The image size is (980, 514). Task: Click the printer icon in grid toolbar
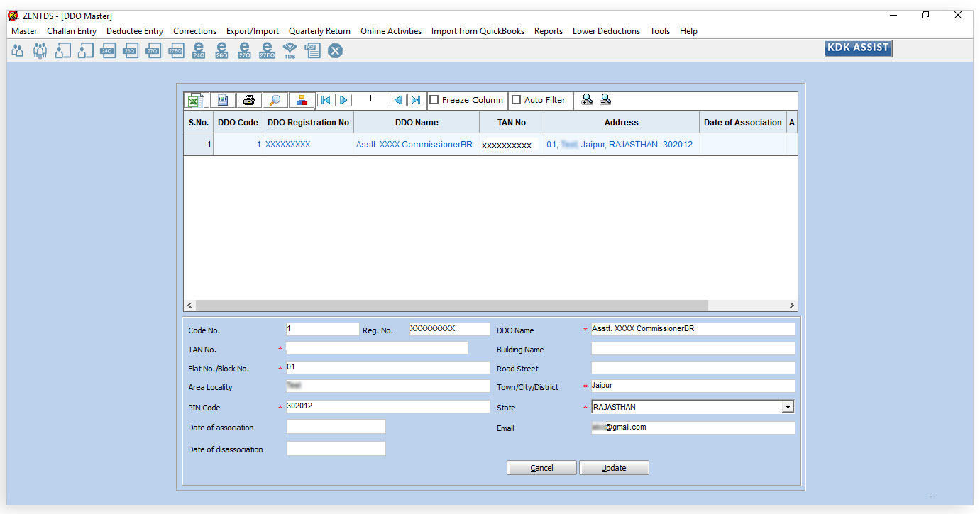249,100
